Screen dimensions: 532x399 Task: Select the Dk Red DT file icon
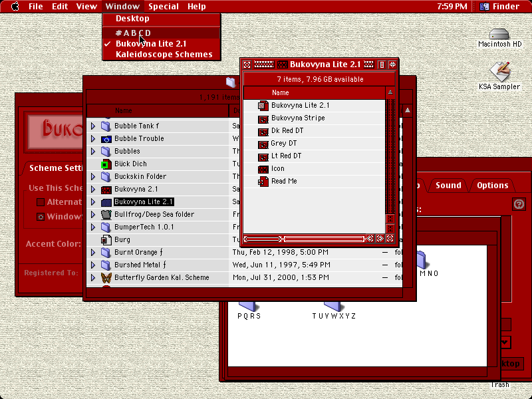[263, 131]
